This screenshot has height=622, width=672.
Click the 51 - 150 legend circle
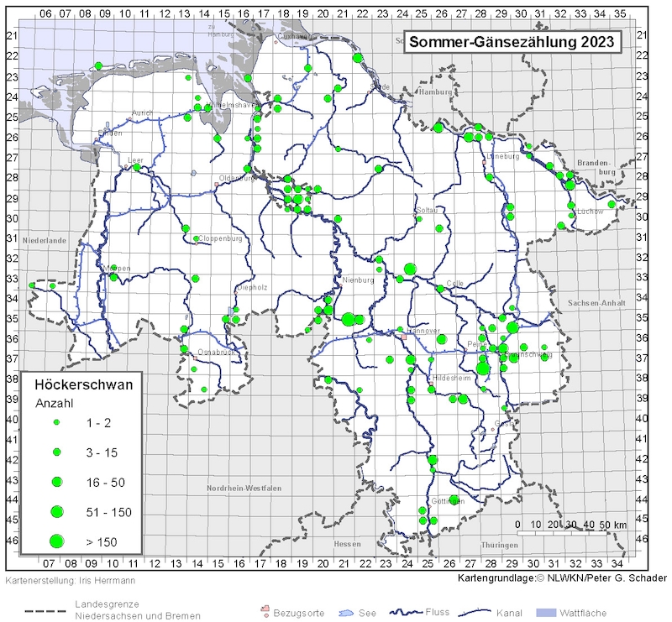point(57,511)
